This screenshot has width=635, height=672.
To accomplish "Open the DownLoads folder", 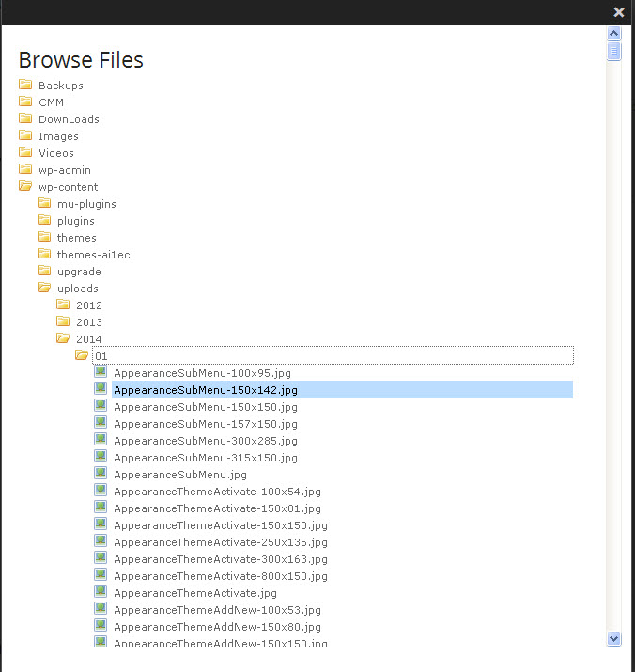I will (69, 119).
